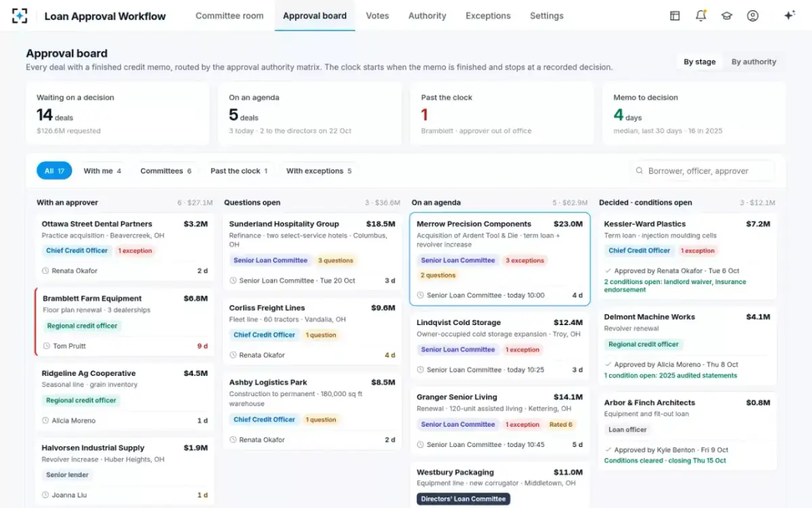Open the graduation cap help icon
The width and height of the screenshot is (812, 508).
(727, 16)
